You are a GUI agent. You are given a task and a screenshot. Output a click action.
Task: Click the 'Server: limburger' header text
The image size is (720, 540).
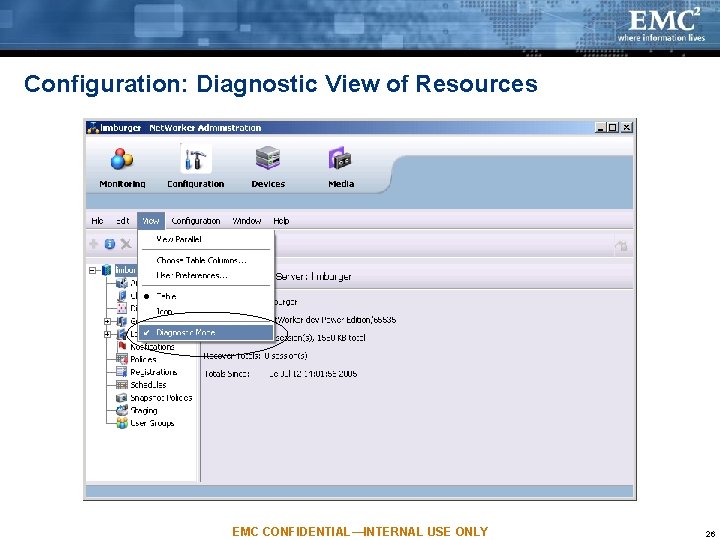tap(314, 276)
